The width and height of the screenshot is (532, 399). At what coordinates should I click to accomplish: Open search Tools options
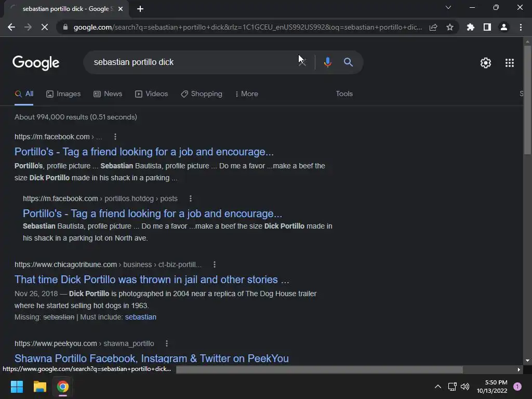coord(344,94)
